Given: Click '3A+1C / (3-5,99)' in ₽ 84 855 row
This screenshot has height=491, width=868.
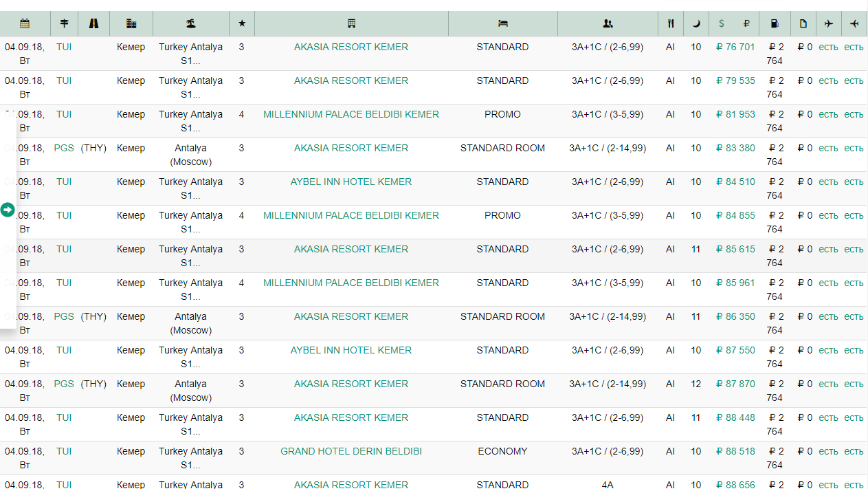Looking at the screenshot, I should coord(608,215).
